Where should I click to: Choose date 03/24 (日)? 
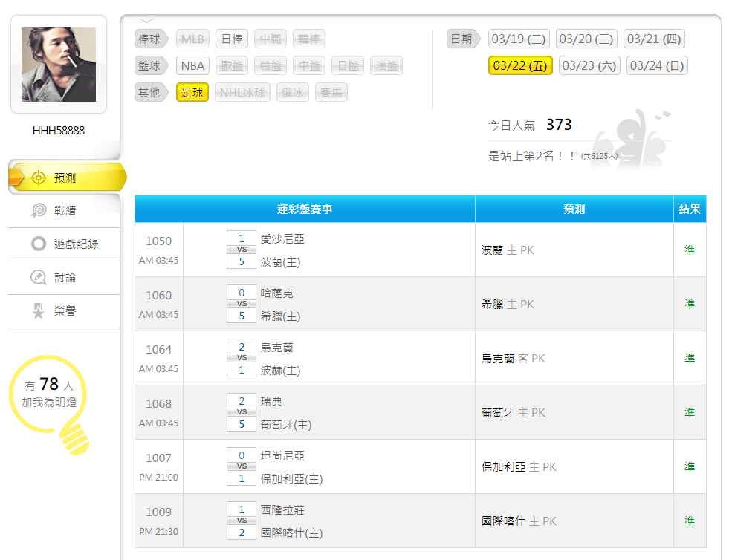(657, 66)
